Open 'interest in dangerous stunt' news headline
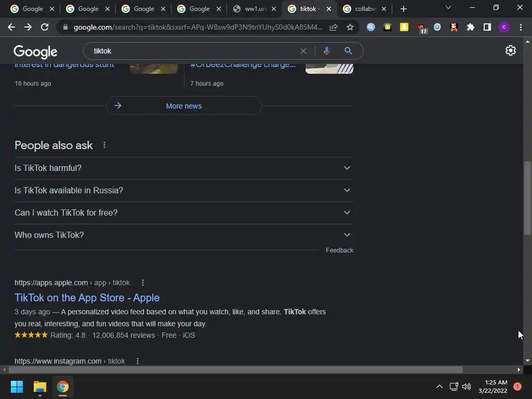Screen dimensions: 532x399 coord(64,65)
